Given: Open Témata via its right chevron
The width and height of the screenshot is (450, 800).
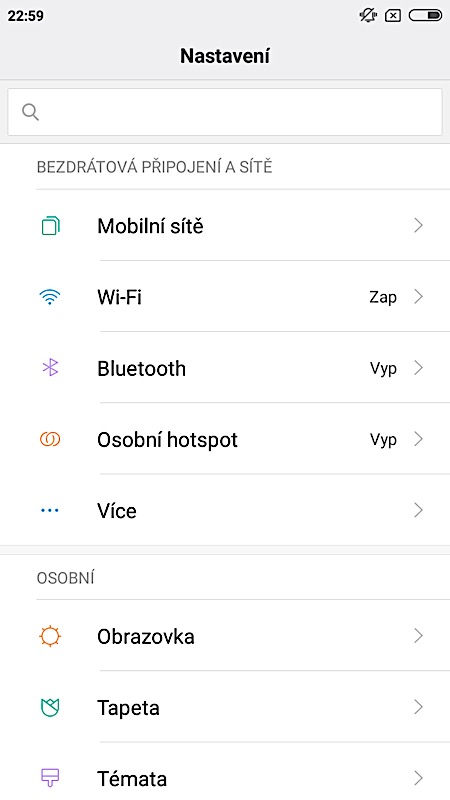Looking at the screenshot, I should pyautogui.click(x=419, y=778).
